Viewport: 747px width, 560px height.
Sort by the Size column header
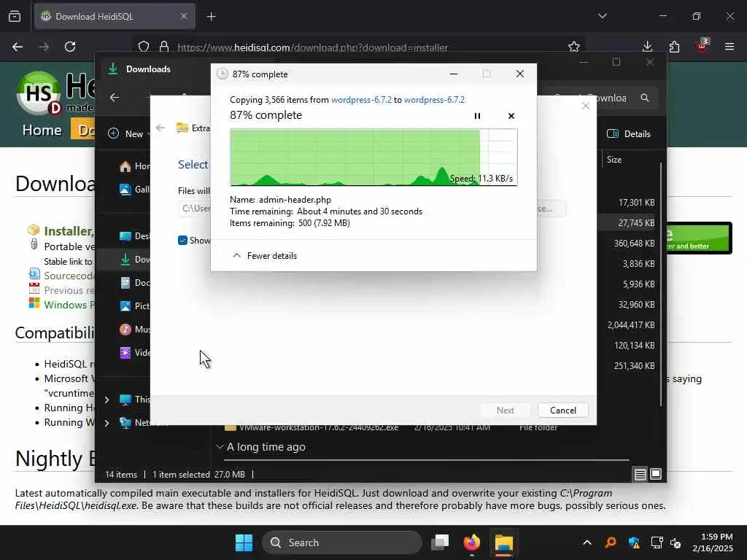614,160
